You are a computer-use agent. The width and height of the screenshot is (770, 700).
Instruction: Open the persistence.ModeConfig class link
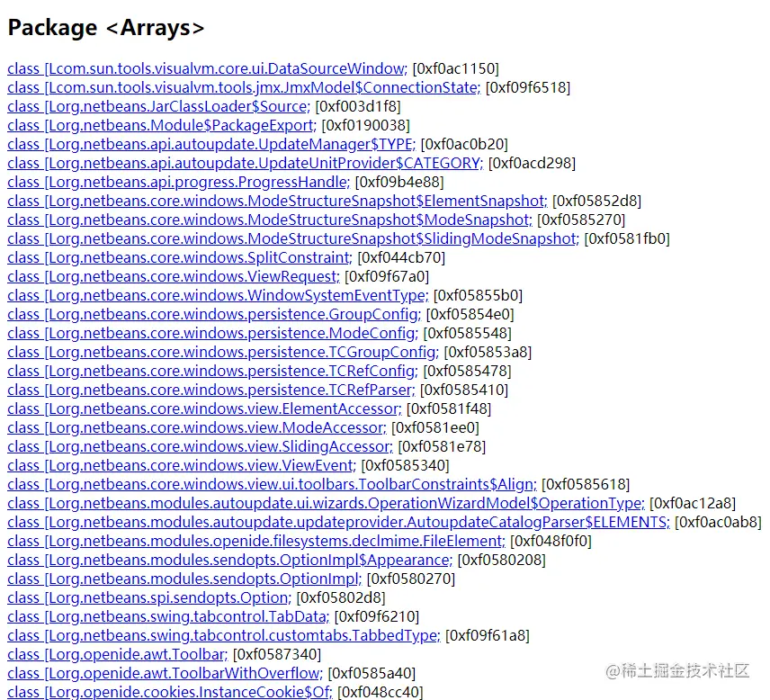coord(212,334)
